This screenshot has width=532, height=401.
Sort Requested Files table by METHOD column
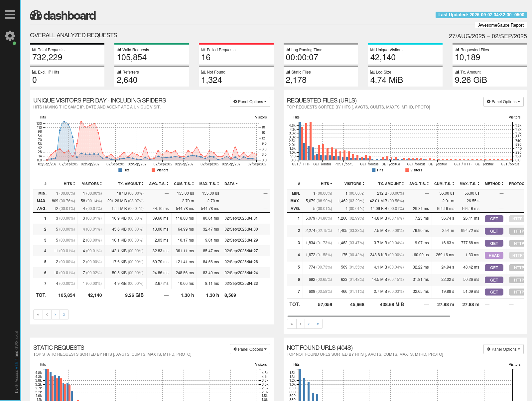[494, 184]
